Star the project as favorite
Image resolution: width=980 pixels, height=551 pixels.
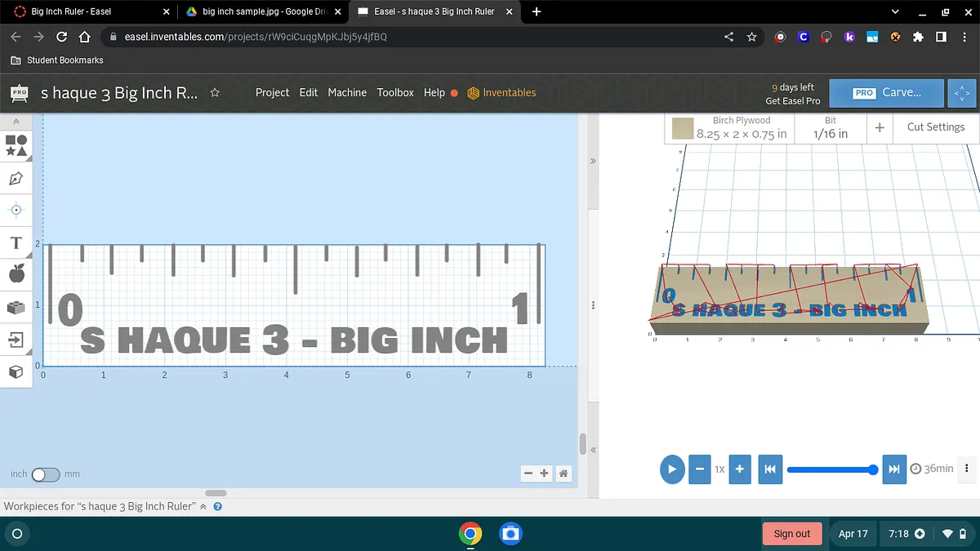click(215, 93)
